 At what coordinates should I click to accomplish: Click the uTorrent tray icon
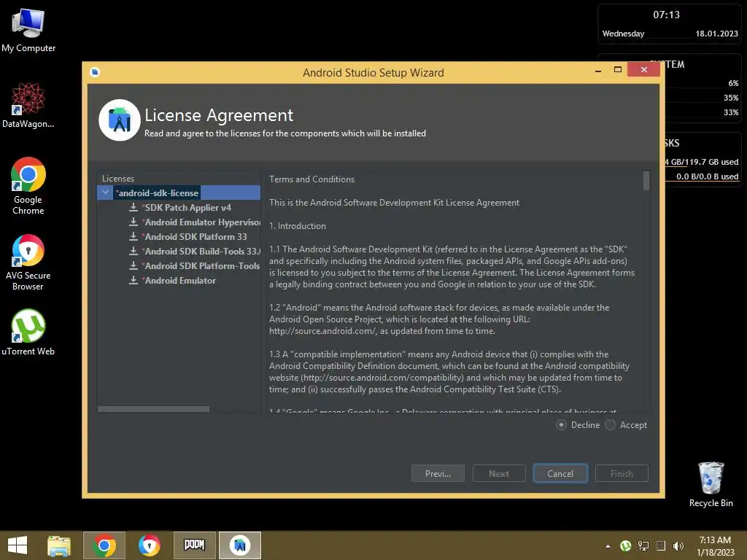click(625, 545)
